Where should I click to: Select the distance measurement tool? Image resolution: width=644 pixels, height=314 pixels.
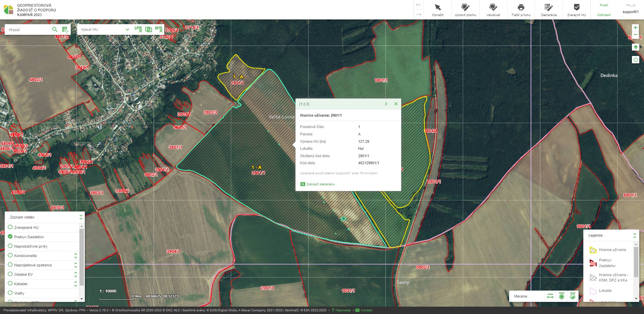click(550, 296)
